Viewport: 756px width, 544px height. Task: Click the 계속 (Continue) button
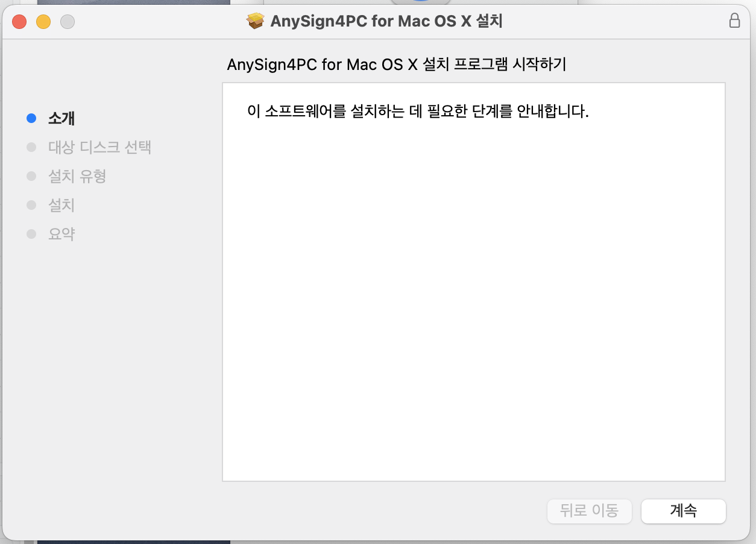684,511
